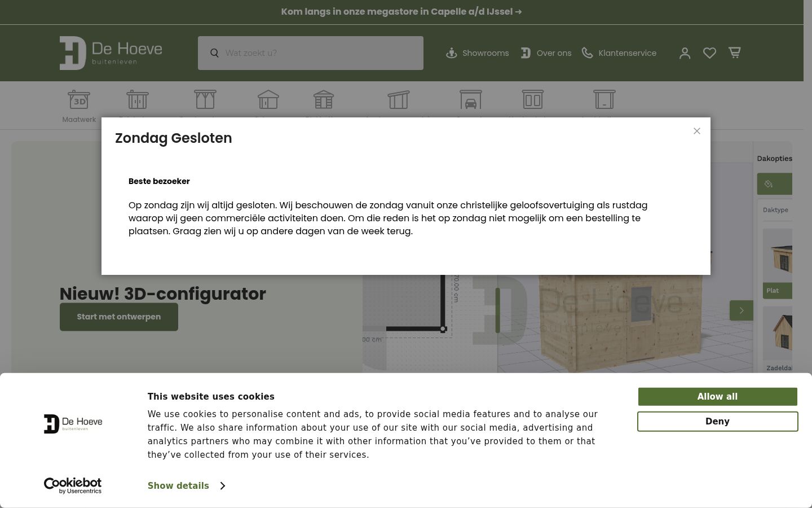Image resolution: width=812 pixels, height=508 pixels.
Task: Select the Zadeldak roof type thumbnail
Action: [x=778, y=340]
